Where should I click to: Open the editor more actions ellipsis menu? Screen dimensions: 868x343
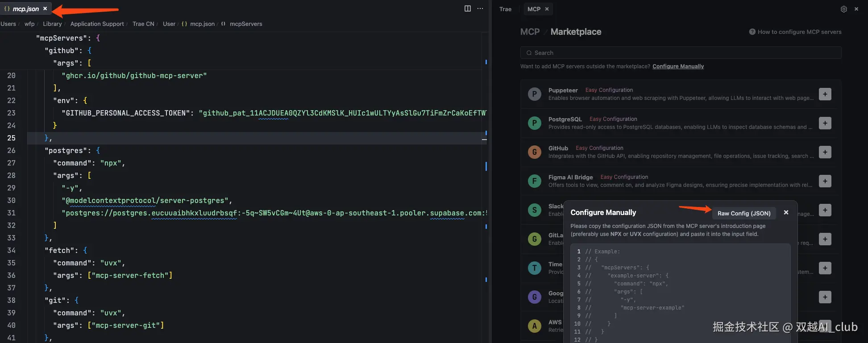pos(480,8)
